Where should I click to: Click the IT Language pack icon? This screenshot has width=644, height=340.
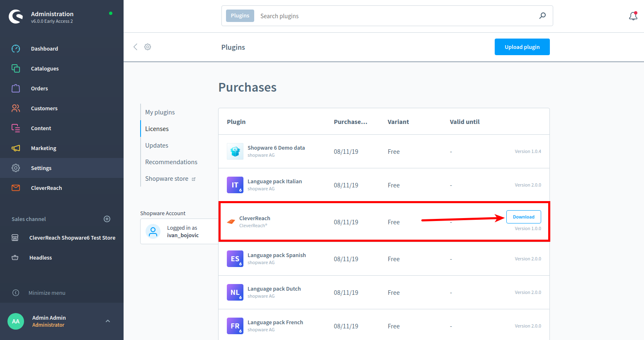pos(235,185)
